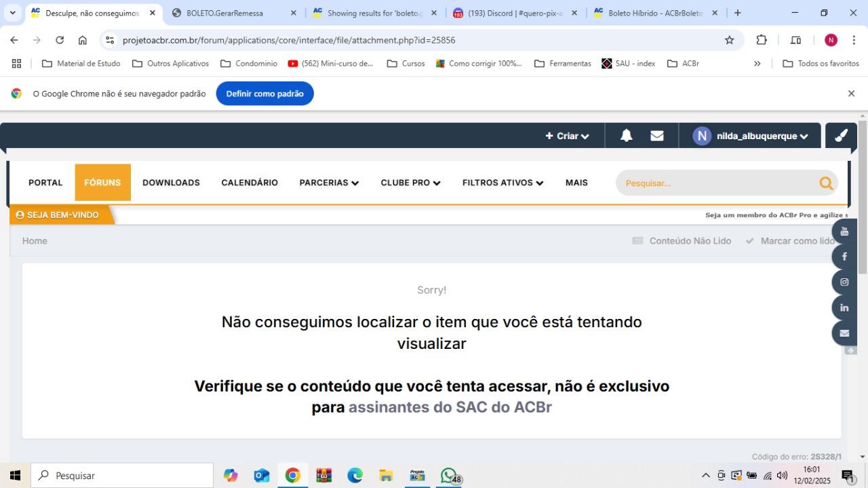The image size is (868, 488).
Task: Focus the Pesquisar search field
Action: pos(719,183)
